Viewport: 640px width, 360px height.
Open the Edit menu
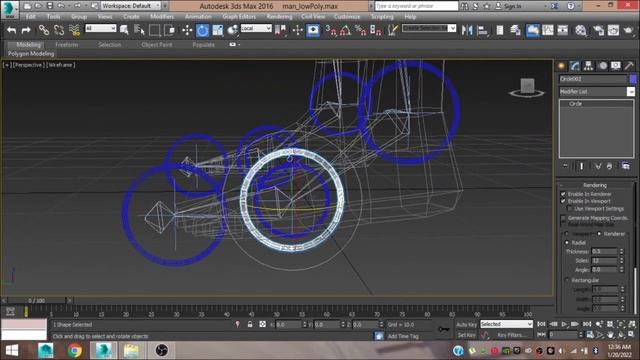coord(31,17)
